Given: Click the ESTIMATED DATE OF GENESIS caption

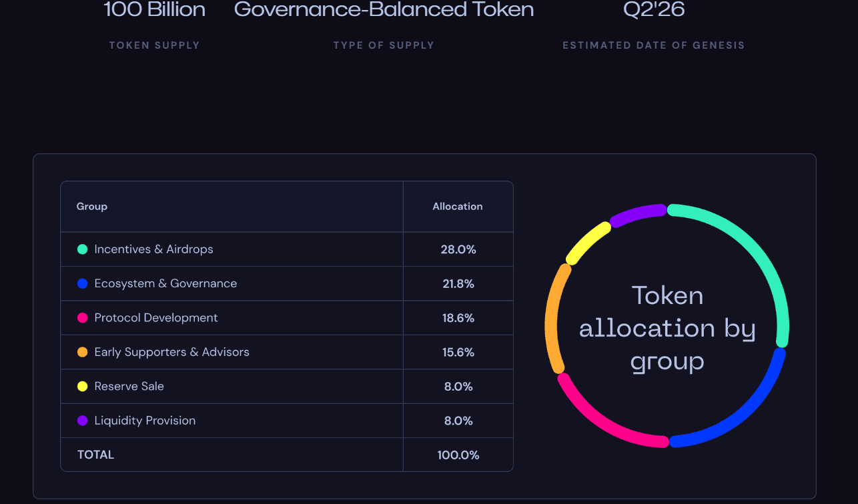Looking at the screenshot, I should (654, 45).
